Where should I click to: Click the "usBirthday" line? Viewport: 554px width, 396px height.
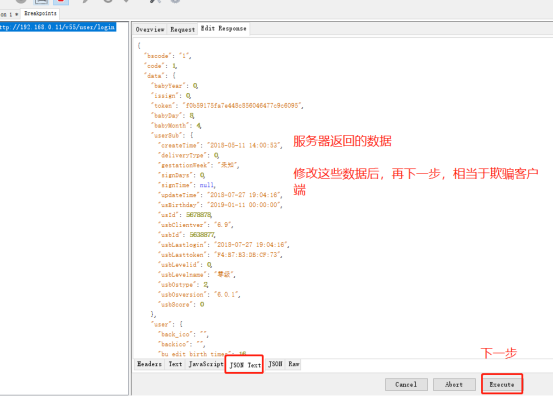220,205
